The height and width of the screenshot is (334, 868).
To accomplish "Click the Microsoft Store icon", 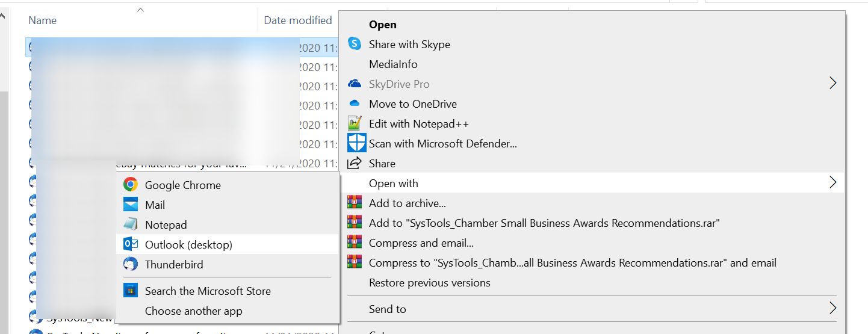I will (x=130, y=291).
